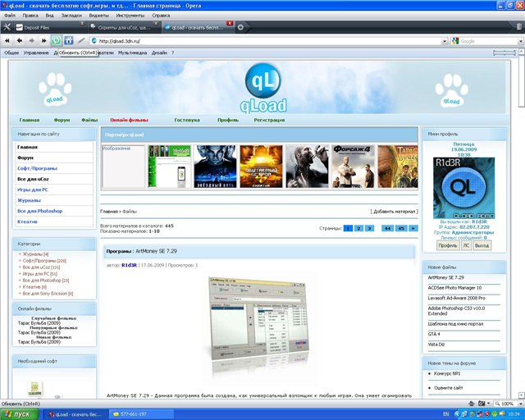Click the Wand password icon
Screen dimensions: 525x420
point(81,40)
